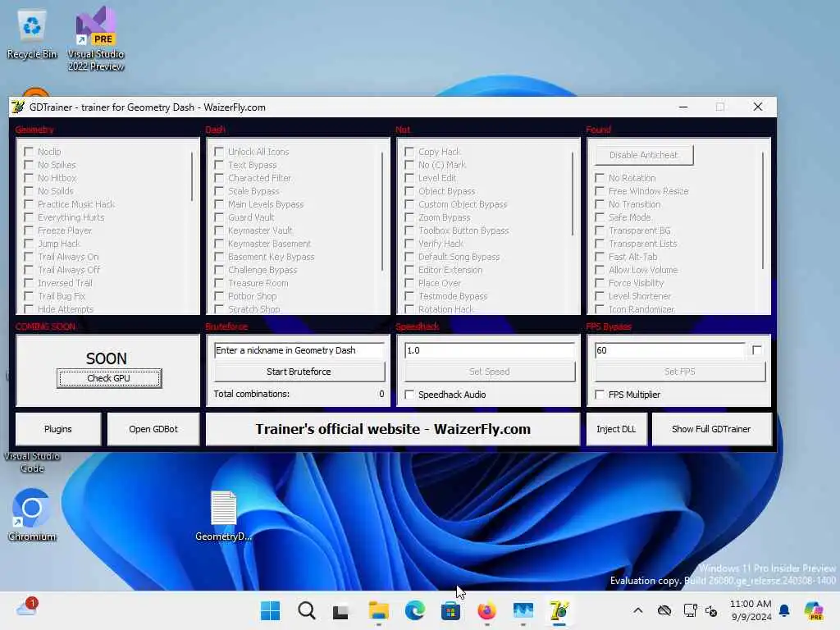Toggle the No Rotation checkbox
This screenshot has width=840, height=630.
tap(600, 178)
